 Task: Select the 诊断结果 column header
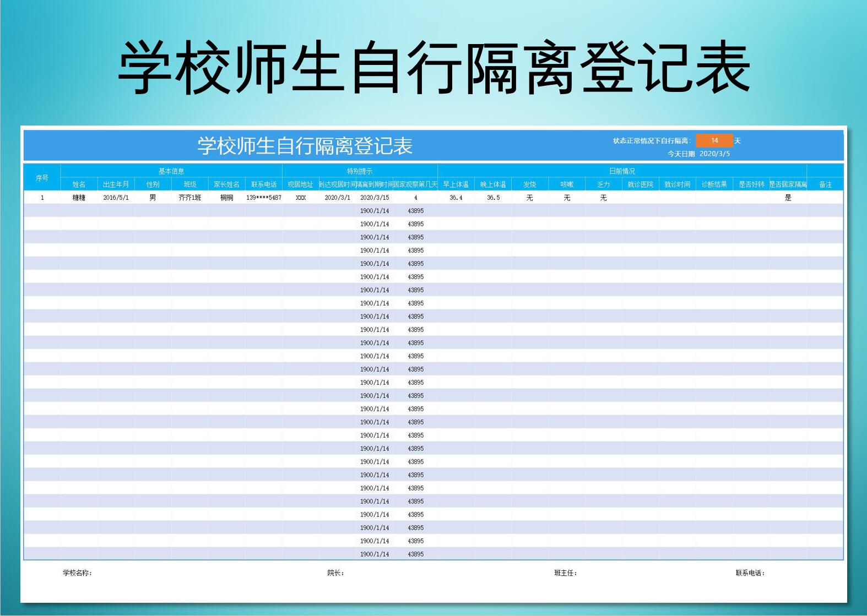(714, 184)
